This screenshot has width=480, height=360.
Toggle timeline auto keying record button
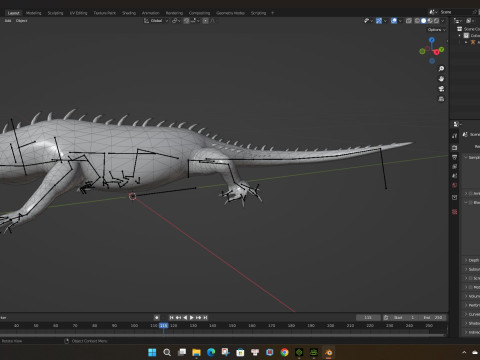tap(157, 318)
